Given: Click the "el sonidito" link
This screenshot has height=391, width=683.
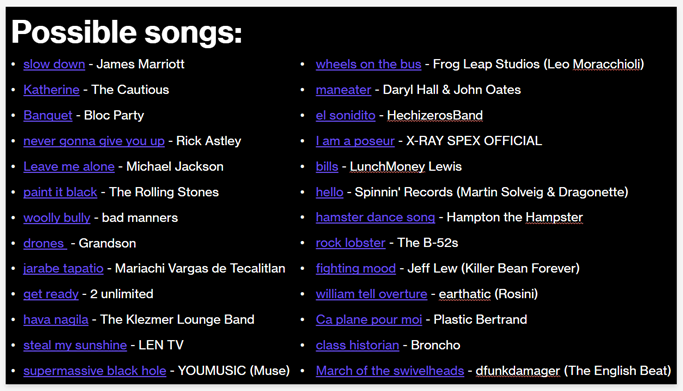Looking at the screenshot, I should click(x=345, y=115).
